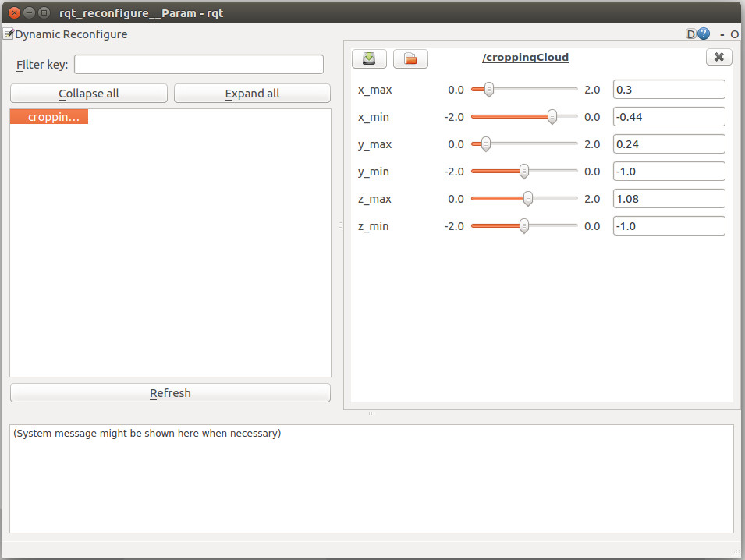Click the x_max slider handle
Image resolution: width=745 pixels, height=560 pixels.
click(x=489, y=90)
